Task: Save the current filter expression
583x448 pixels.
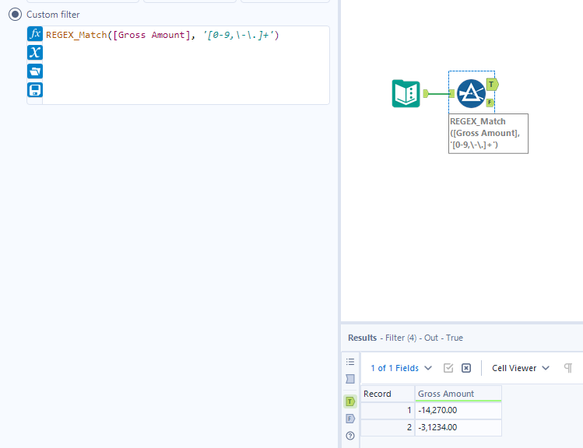Action: (x=35, y=90)
